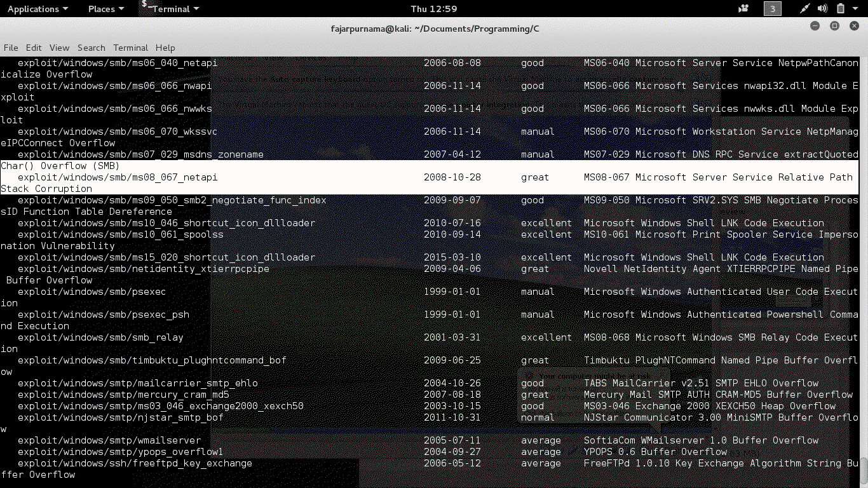This screenshot has width=868, height=488.
Task: Open the View menu
Action: pyautogui.click(x=59, y=48)
